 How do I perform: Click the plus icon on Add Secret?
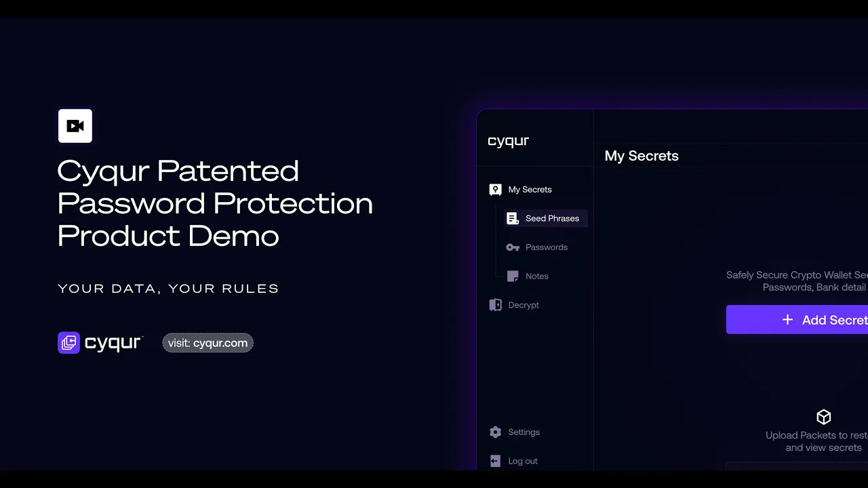[787, 320]
